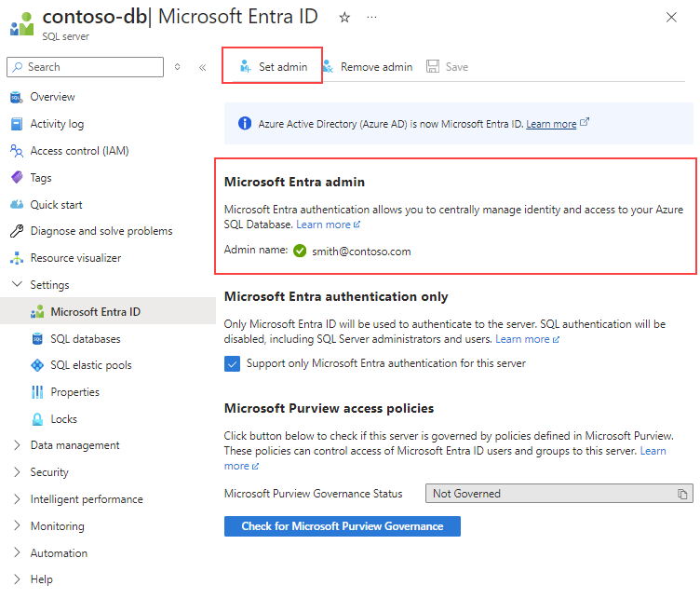Click the contoso-db SQL server header icon
Image resolution: width=700 pixels, height=599 pixels.
[22, 23]
